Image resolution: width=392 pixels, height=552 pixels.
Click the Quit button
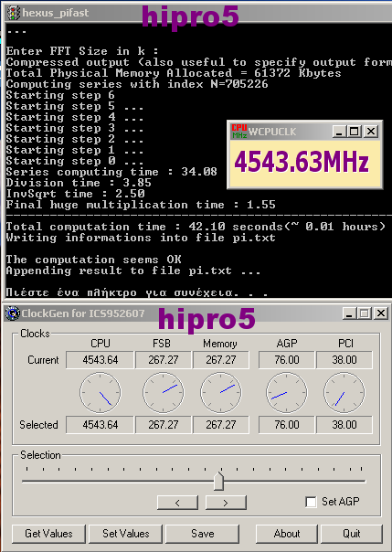(352, 534)
